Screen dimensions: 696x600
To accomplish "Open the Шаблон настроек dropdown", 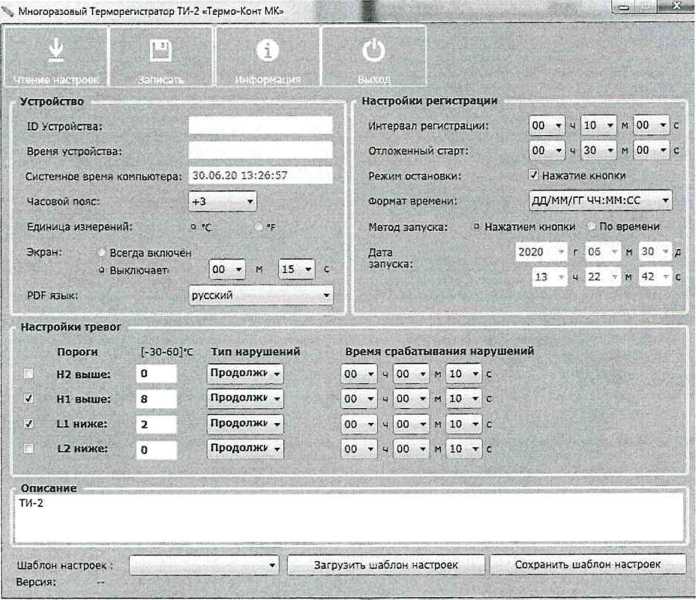I will [x=204, y=565].
